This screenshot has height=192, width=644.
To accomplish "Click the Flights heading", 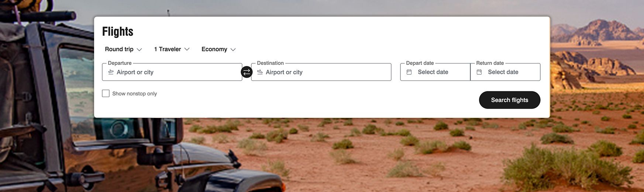I will tap(118, 32).
